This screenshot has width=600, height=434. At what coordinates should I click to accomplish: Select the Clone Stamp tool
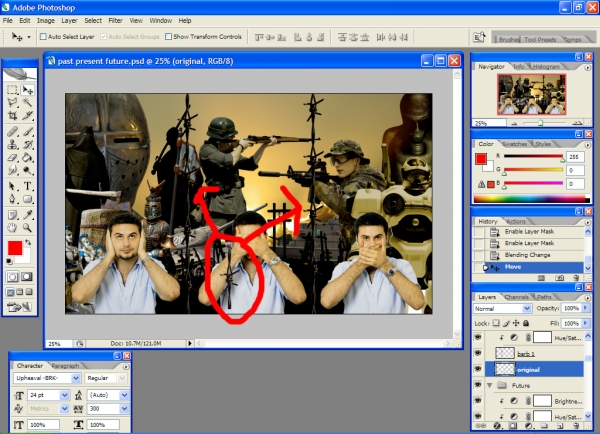(12, 145)
